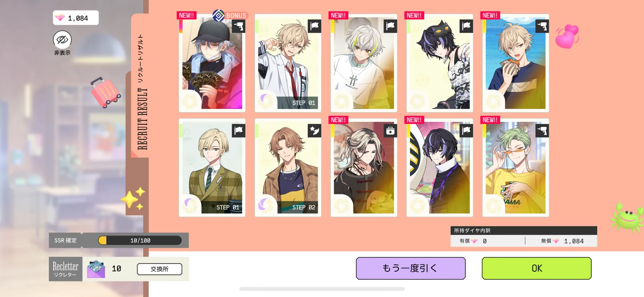
Task: Click the 所持ダイヤ内訳 diamond breakdown panel
Action: click(524, 236)
